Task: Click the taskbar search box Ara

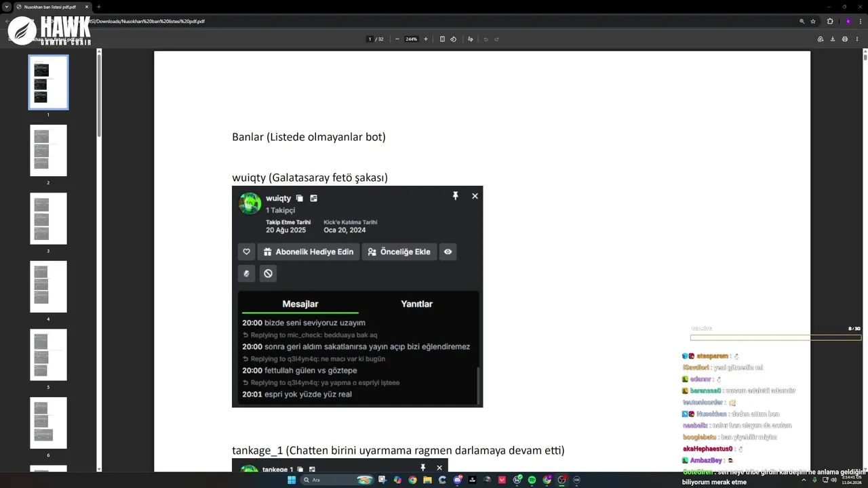Action: pos(338,480)
